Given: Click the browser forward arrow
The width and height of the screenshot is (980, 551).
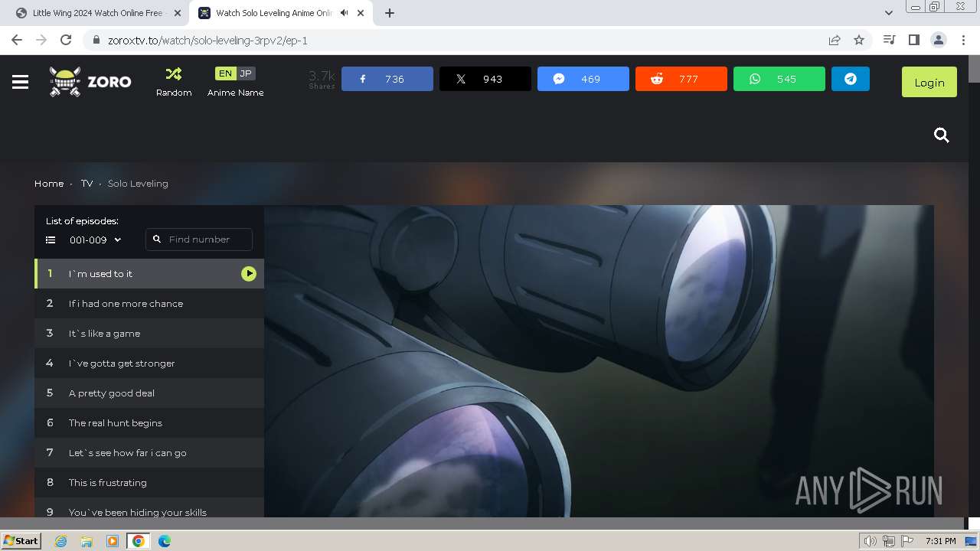Looking at the screenshot, I should point(41,40).
